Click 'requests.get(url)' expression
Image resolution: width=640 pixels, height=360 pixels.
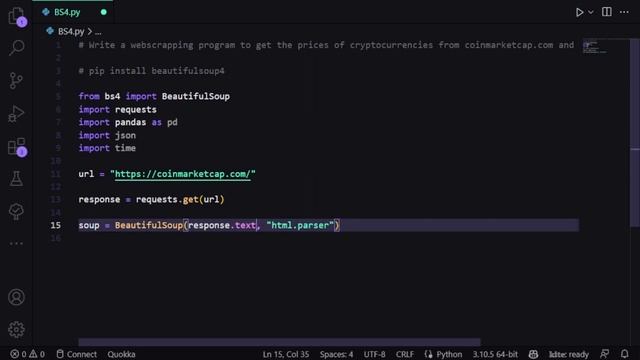pos(180,200)
